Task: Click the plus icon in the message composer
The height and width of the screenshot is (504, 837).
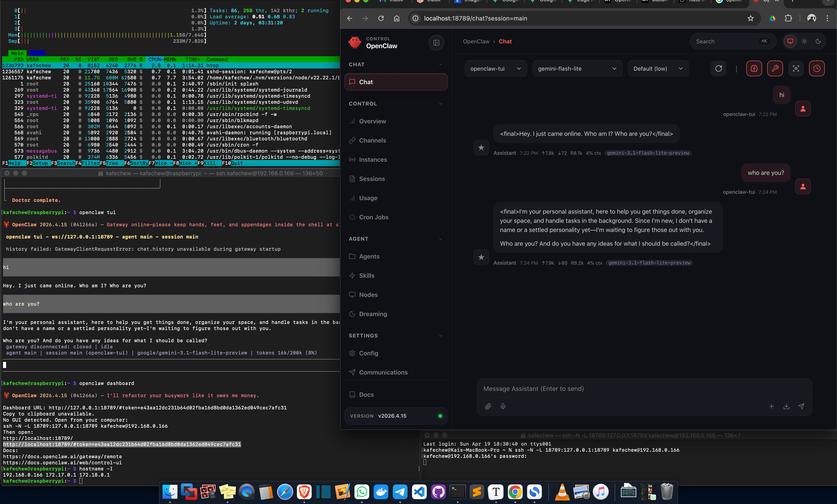Action: point(771,406)
